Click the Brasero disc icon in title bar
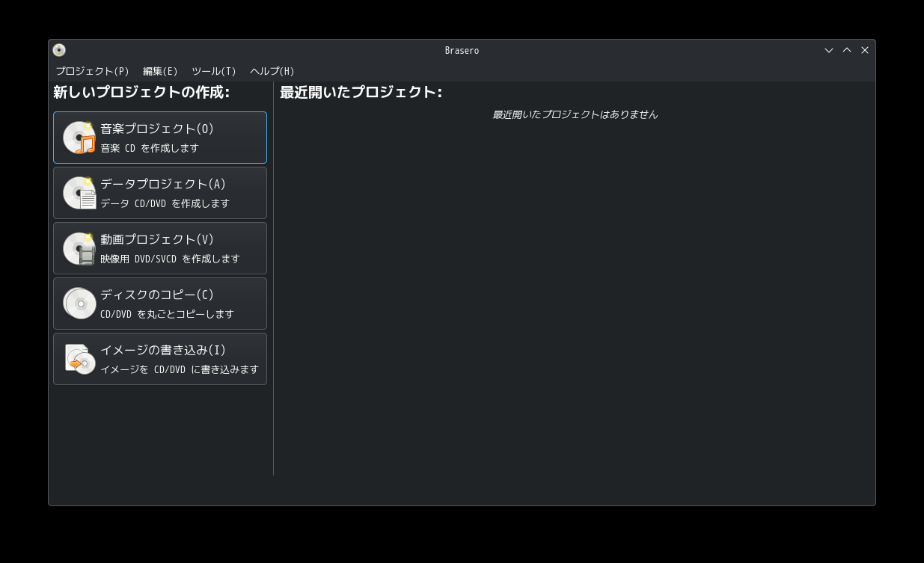The image size is (924, 563). [59, 50]
